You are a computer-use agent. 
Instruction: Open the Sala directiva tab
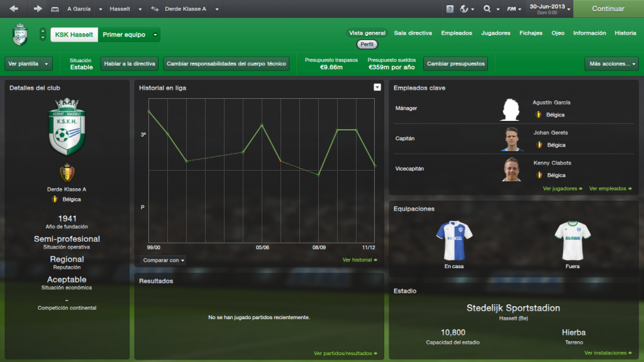coord(413,33)
